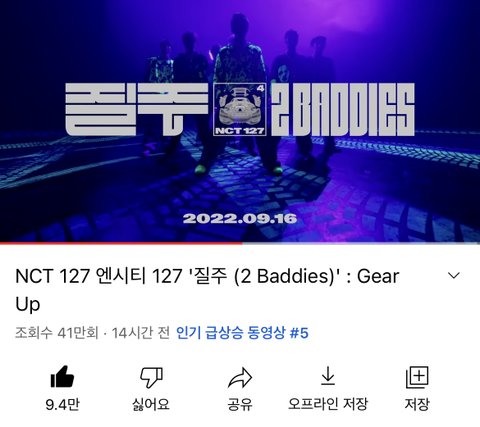
Task: Click the 9.4만 like count label
Action: click(62, 405)
